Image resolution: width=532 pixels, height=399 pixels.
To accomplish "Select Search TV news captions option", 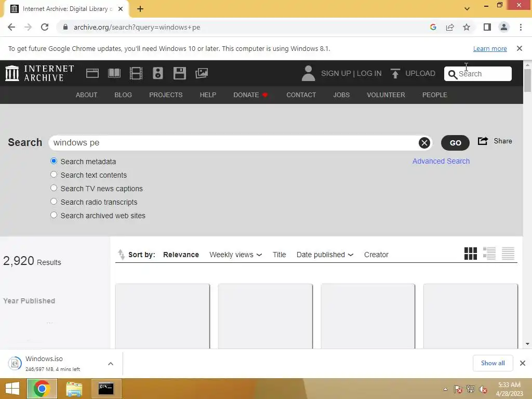I will click(x=54, y=188).
